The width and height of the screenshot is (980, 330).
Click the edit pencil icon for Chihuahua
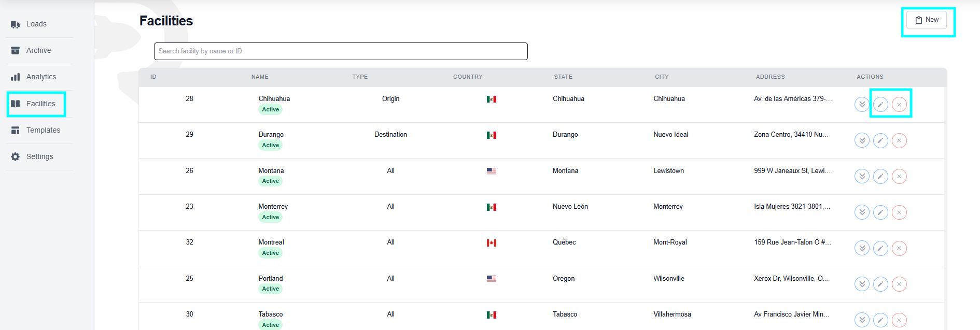tap(880, 105)
